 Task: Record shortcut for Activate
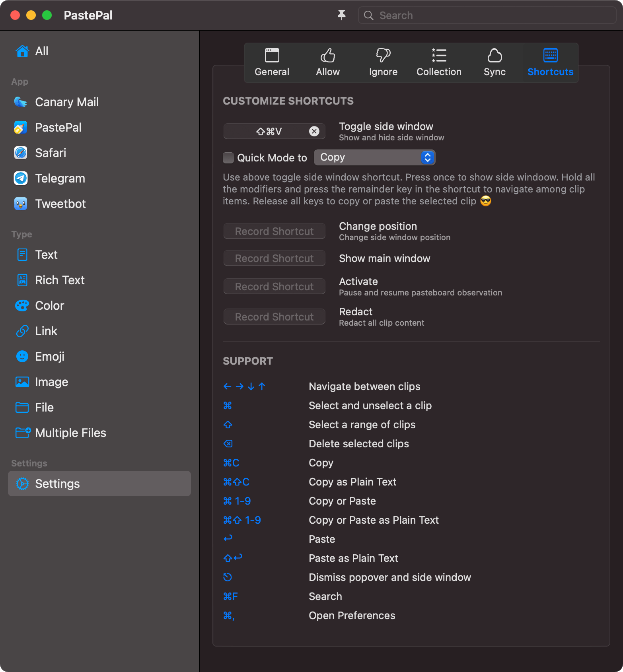pyautogui.click(x=275, y=287)
